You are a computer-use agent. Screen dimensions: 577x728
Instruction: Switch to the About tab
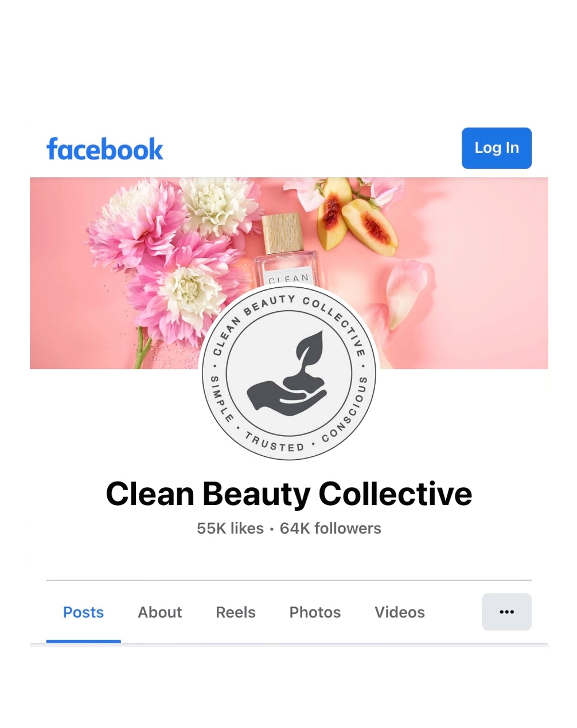pyautogui.click(x=159, y=612)
